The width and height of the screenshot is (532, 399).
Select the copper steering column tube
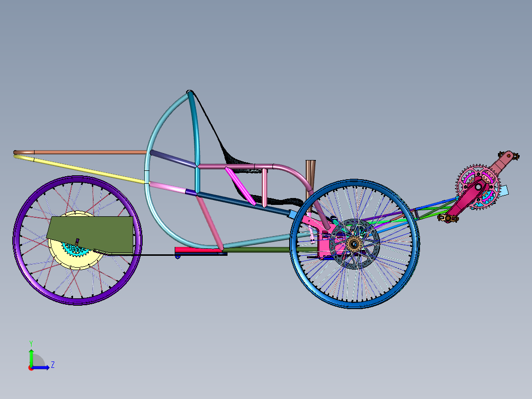coord(310,177)
